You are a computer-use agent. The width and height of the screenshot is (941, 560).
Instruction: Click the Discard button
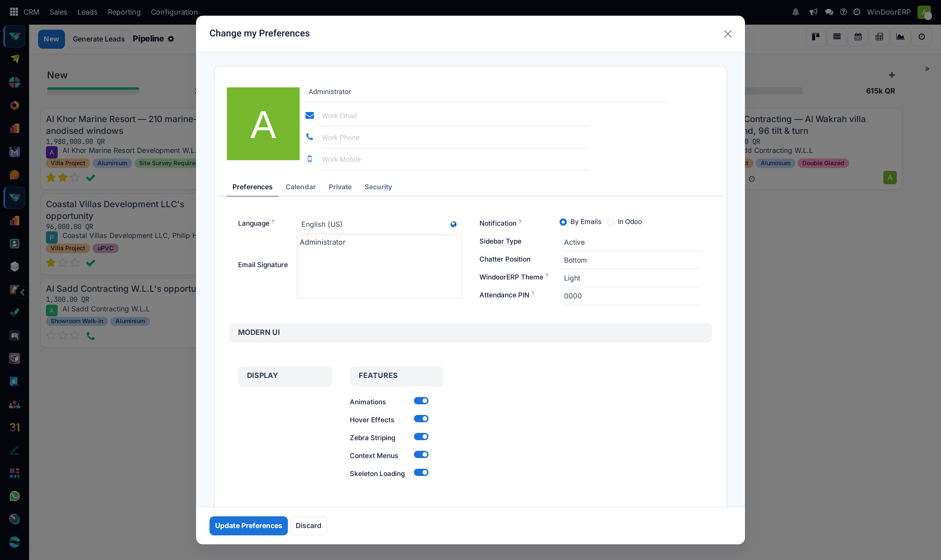308,526
